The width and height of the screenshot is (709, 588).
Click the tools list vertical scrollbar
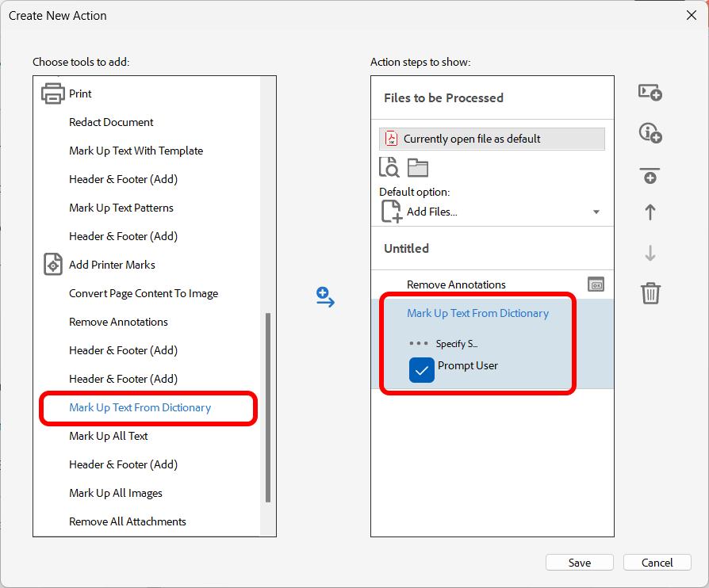[268, 407]
